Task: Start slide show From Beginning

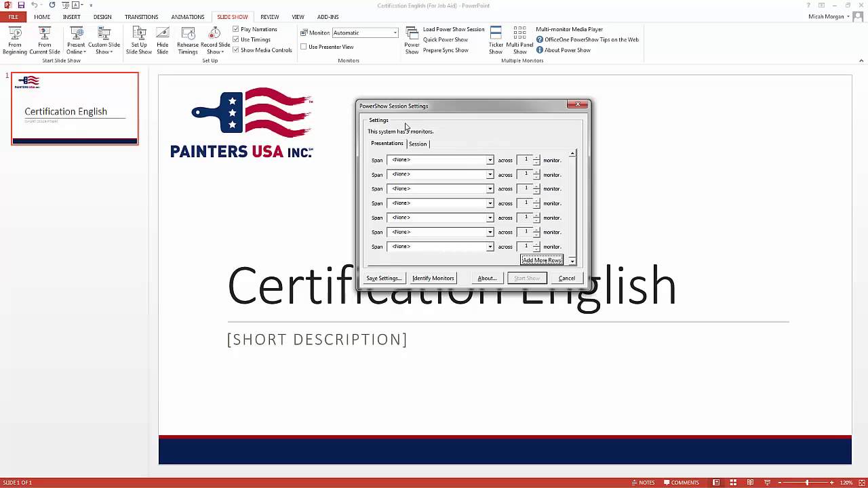Action: coord(15,41)
